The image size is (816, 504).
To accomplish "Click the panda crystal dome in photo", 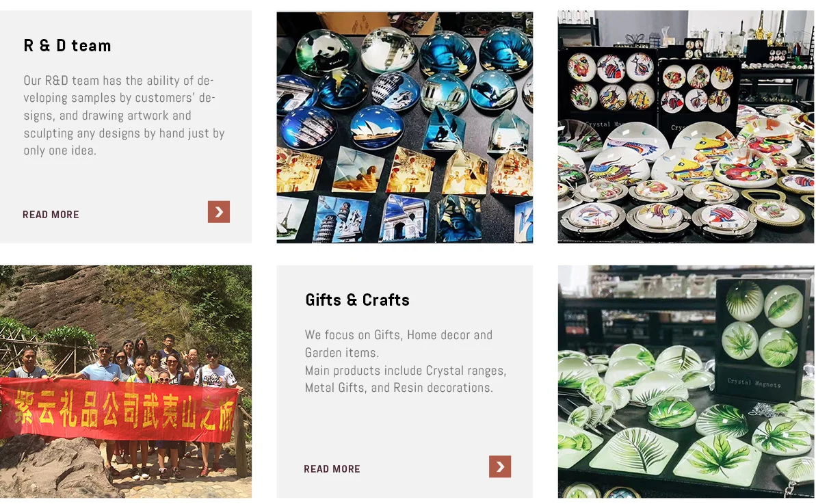I will (x=324, y=52).
